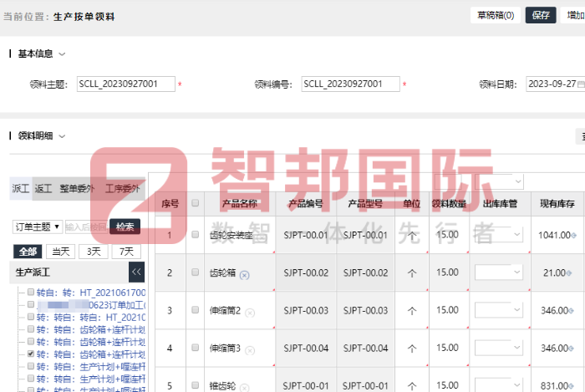This screenshot has height=392, width=585.
Task: Click the 检索 search button
Action: click(125, 227)
